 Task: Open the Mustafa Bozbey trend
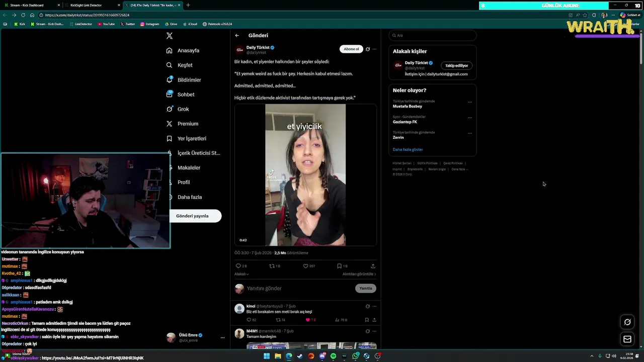click(408, 107)
